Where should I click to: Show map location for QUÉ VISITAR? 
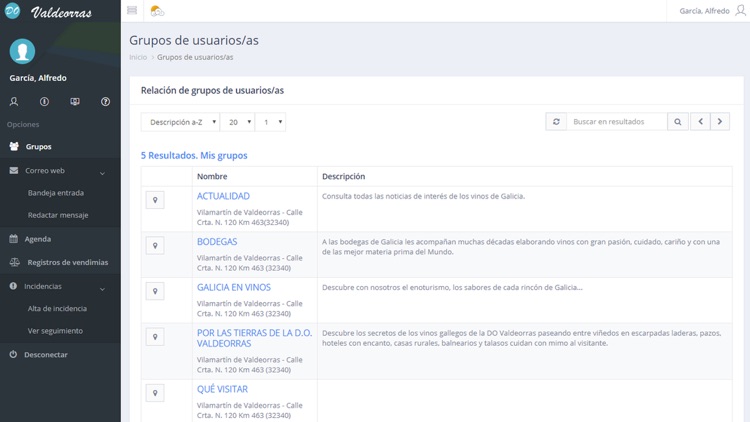(x=155, y=393)
